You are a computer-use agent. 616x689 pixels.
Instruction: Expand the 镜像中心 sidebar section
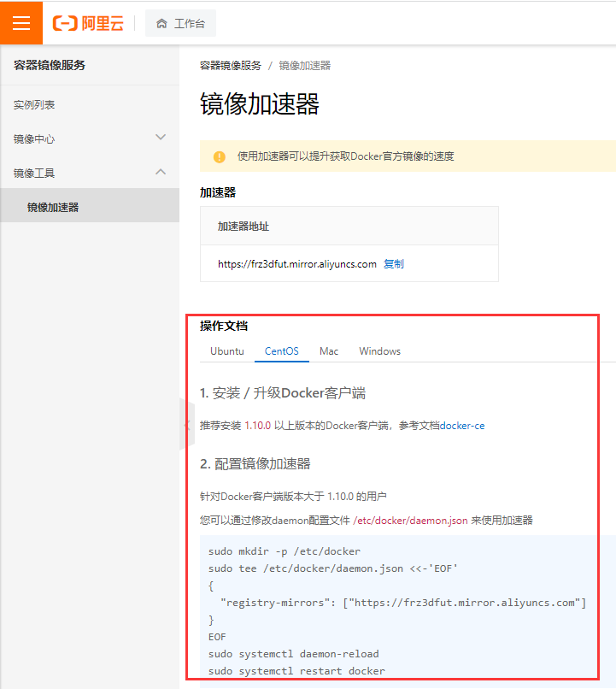coord(90,138)
